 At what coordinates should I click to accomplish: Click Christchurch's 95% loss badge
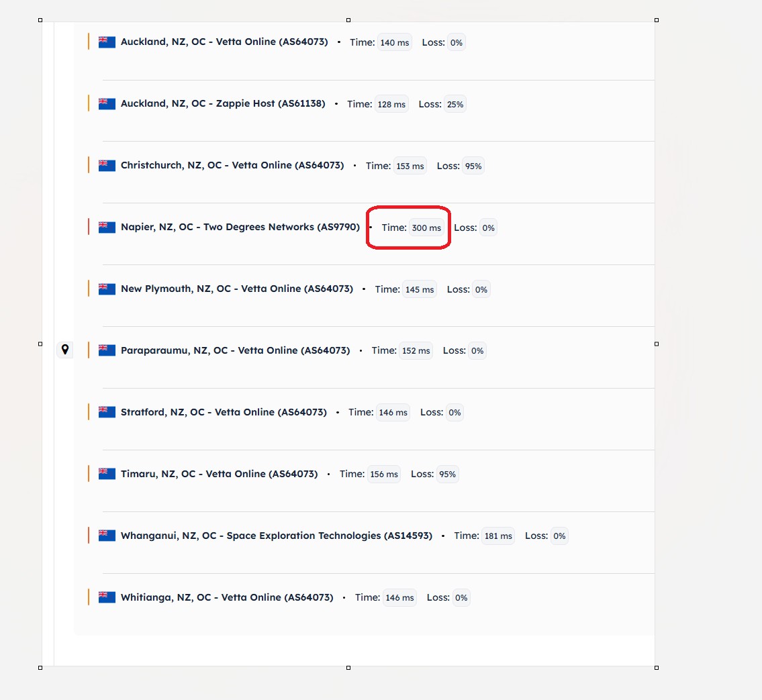pos(473,166)
